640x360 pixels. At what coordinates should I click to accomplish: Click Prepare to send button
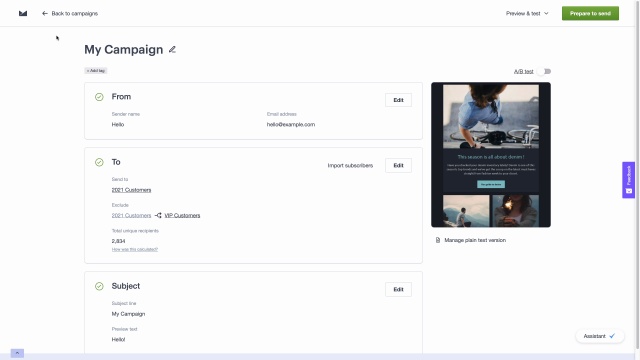coord(590,13)
